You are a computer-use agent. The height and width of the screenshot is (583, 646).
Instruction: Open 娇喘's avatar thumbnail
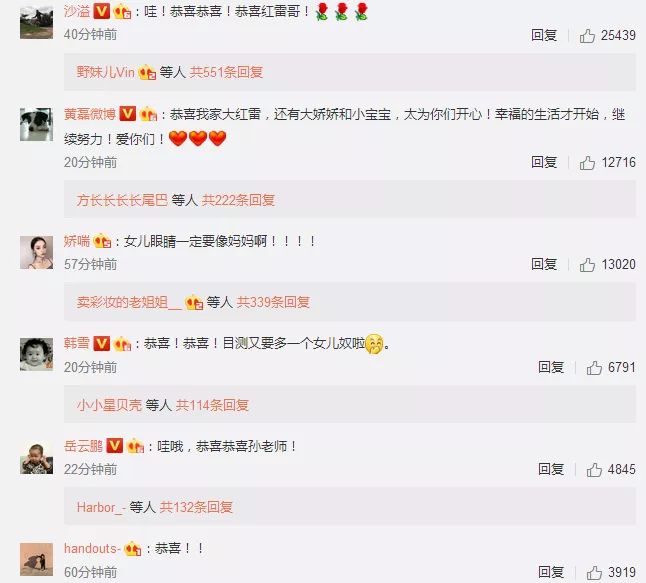point(36,253)
